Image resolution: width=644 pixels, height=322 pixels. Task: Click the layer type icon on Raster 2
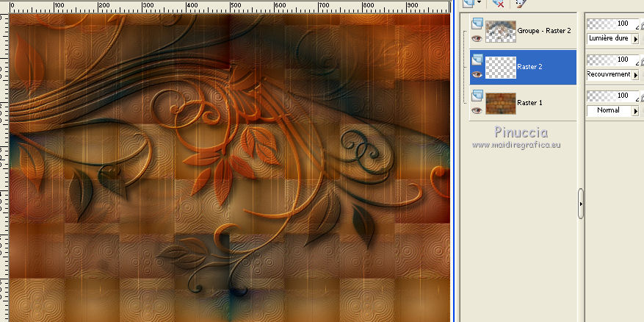pyautogui.click(x=477, y=60)
